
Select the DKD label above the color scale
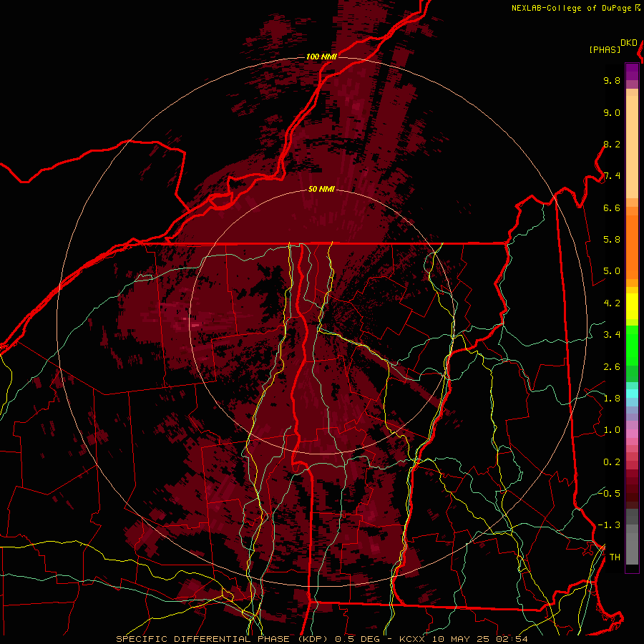click(629, 43)
